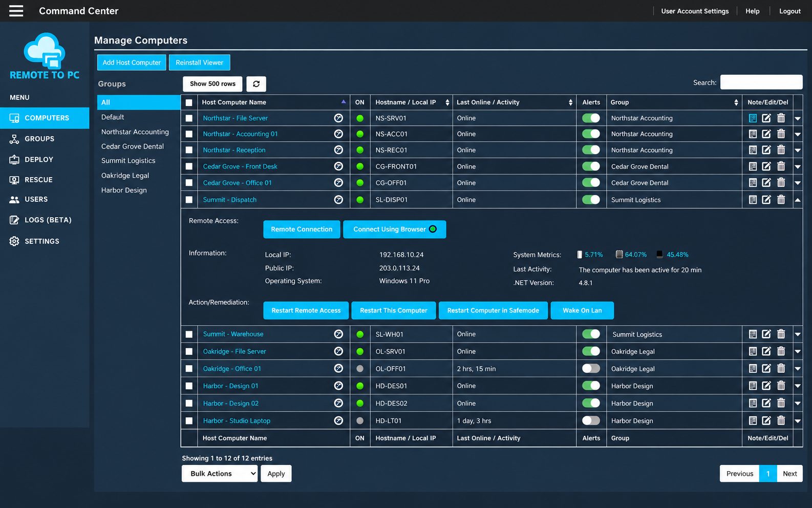
Task: Go to the Next page
Action: click(789, 474)
